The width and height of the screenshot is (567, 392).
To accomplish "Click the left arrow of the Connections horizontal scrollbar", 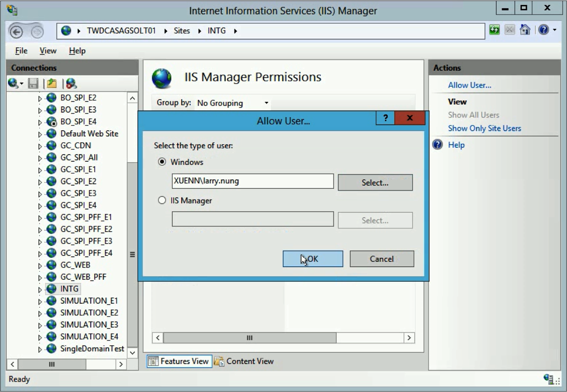I will [x=13, y=364].
